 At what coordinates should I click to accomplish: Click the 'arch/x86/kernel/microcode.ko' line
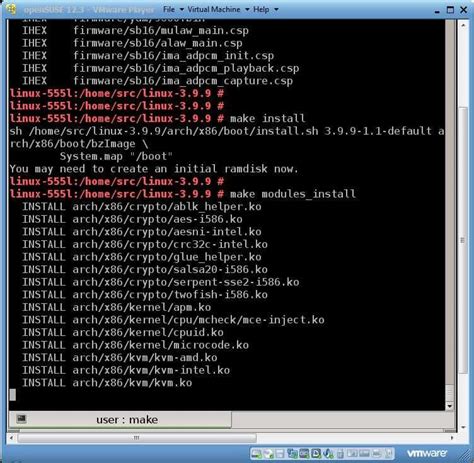(x=161, y=345)
